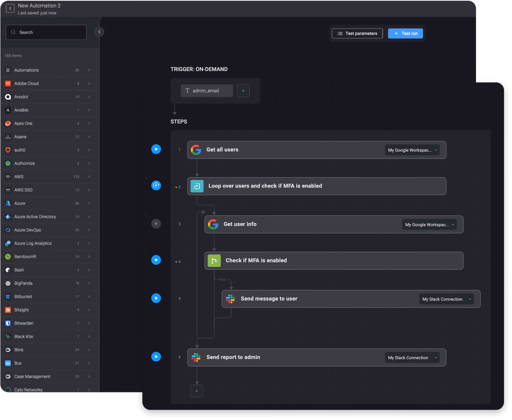Collapse step 4 using its triangle
The image size is (512, 420).
[176, 262]
